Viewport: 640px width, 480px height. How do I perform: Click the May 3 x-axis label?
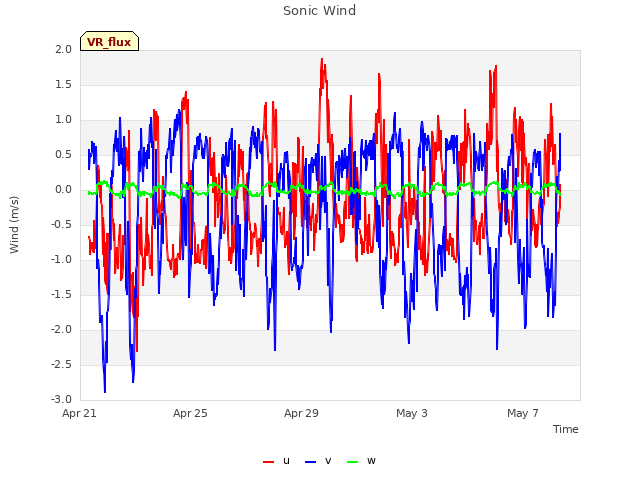(412, 413)
